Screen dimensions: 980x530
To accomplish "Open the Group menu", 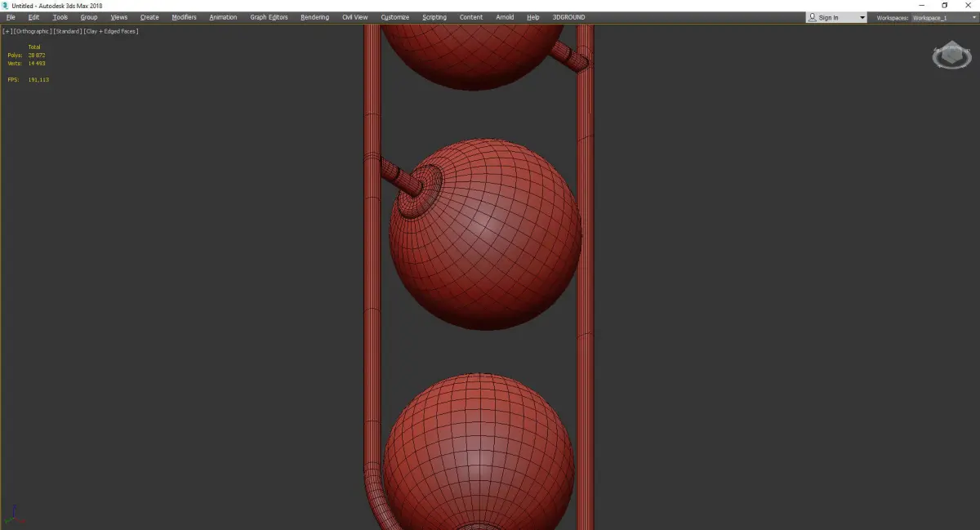I will coord(88,17).
